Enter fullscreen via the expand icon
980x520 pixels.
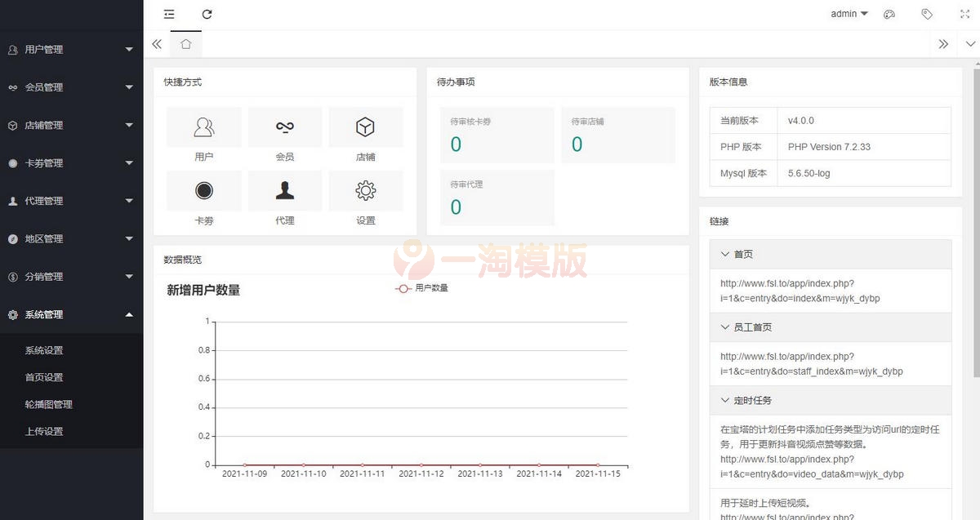coord(964,14)
